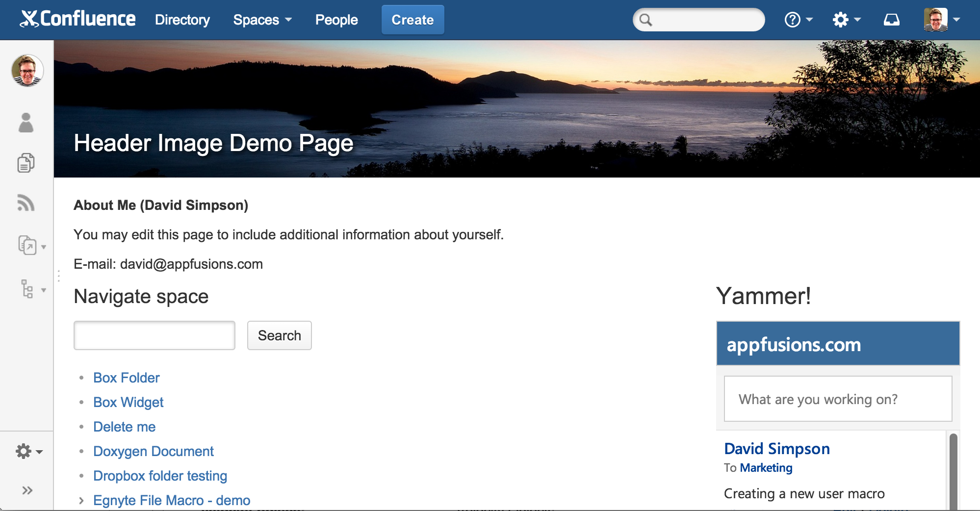Expand the space shortcuts dropdown arrow
Screen dimensions: 980x511
(44, 247)
